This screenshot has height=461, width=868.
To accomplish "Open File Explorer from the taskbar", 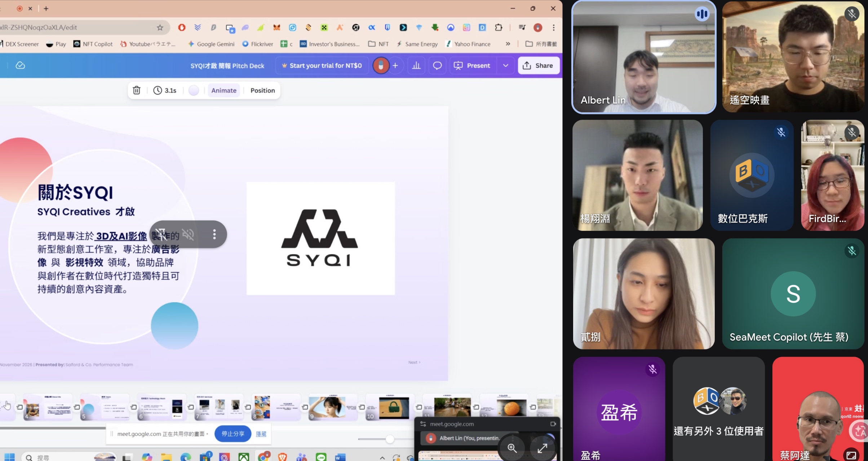I will (166, 457).
